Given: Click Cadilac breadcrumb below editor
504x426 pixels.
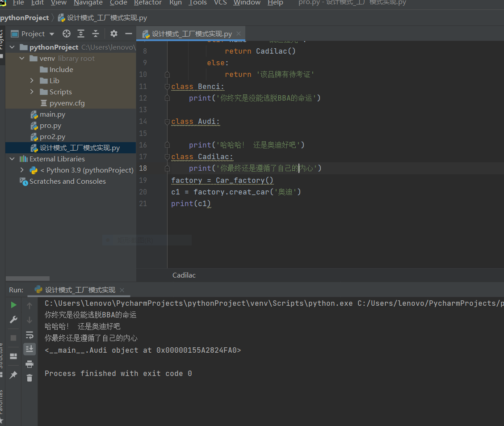Looking at the screenshot, I should pos(184,275).
